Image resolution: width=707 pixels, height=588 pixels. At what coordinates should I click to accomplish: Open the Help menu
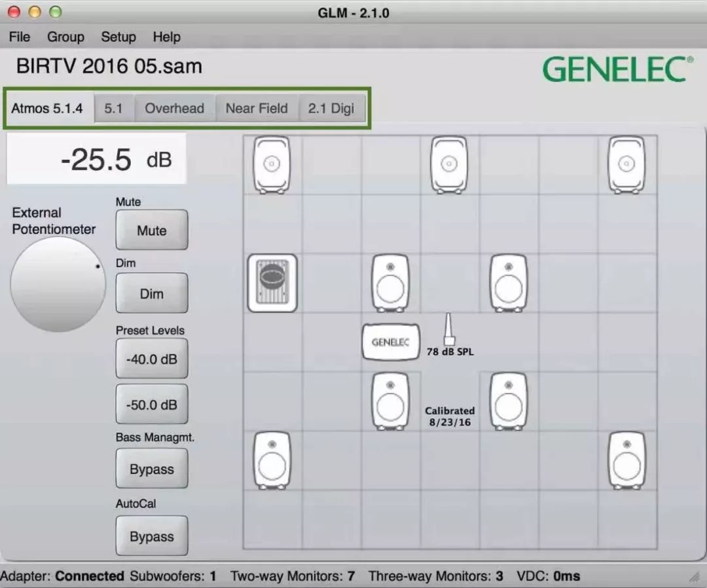[167, 37]
